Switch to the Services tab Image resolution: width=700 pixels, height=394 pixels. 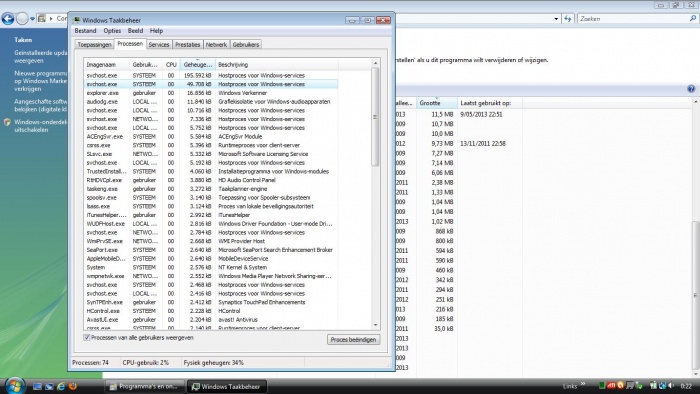click(x=159, y=45)
